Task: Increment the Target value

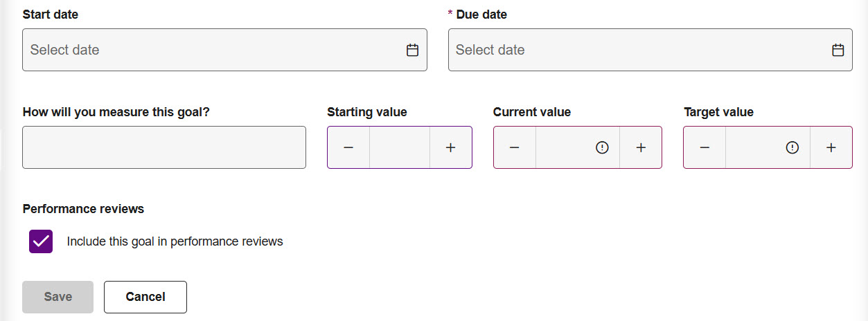Action: (x=831, y=147)
